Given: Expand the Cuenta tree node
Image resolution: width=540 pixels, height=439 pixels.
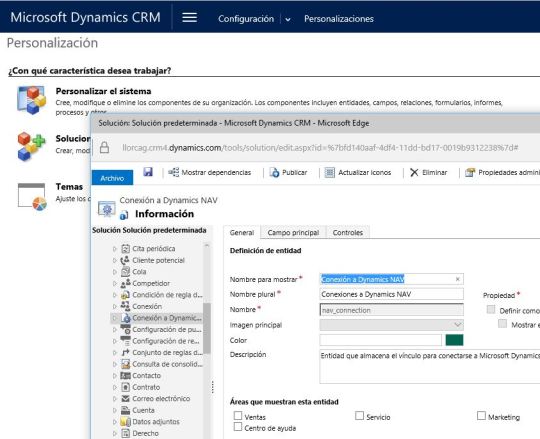Looking at the screenshot, I should tap(115, 410).
